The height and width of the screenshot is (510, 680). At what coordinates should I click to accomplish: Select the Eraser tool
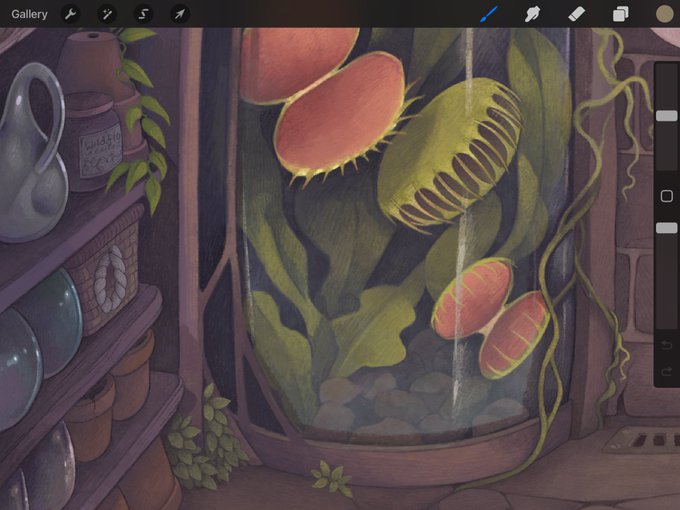(576, 14)
